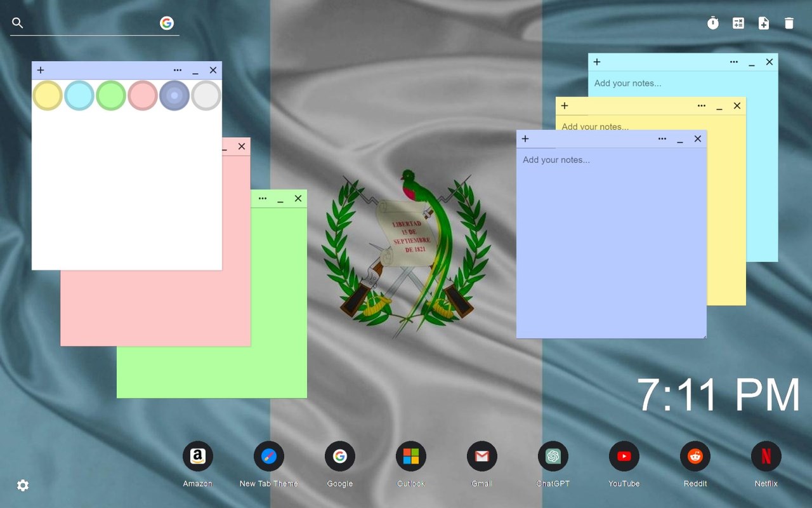The width and height of the screenshot is (812, 508).
Task: Open the timer stopwatch tool
Action: click(x=713, y=23)
